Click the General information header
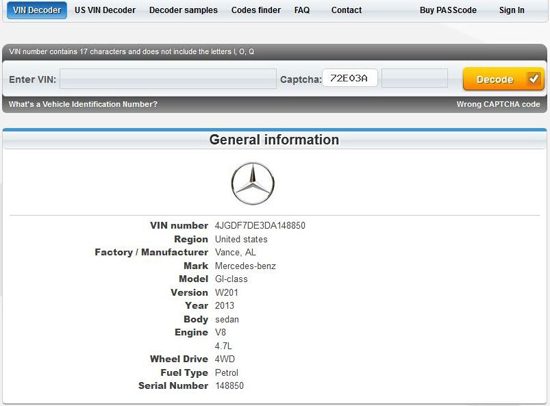The height and width of the screenshot is (406, 550). coord(274,140)
